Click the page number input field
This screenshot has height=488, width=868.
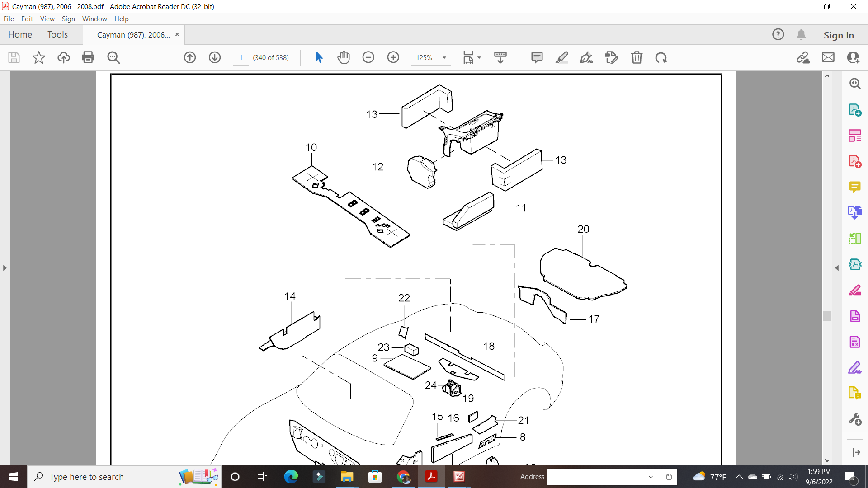241,58
